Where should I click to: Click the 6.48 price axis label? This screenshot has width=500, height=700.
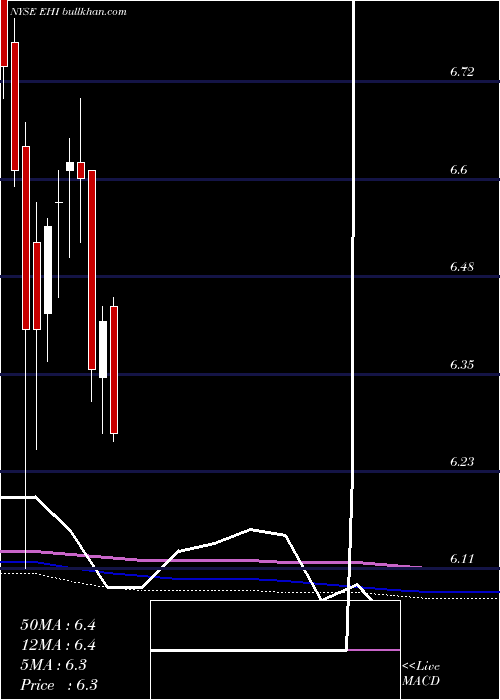click(x=462, y=267)
